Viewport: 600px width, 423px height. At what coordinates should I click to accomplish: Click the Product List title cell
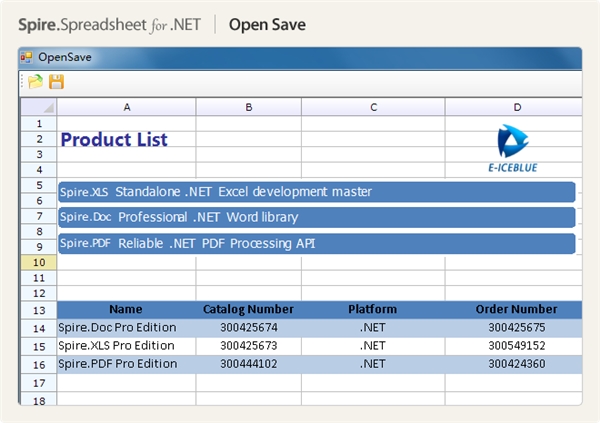tap(114, 139)
